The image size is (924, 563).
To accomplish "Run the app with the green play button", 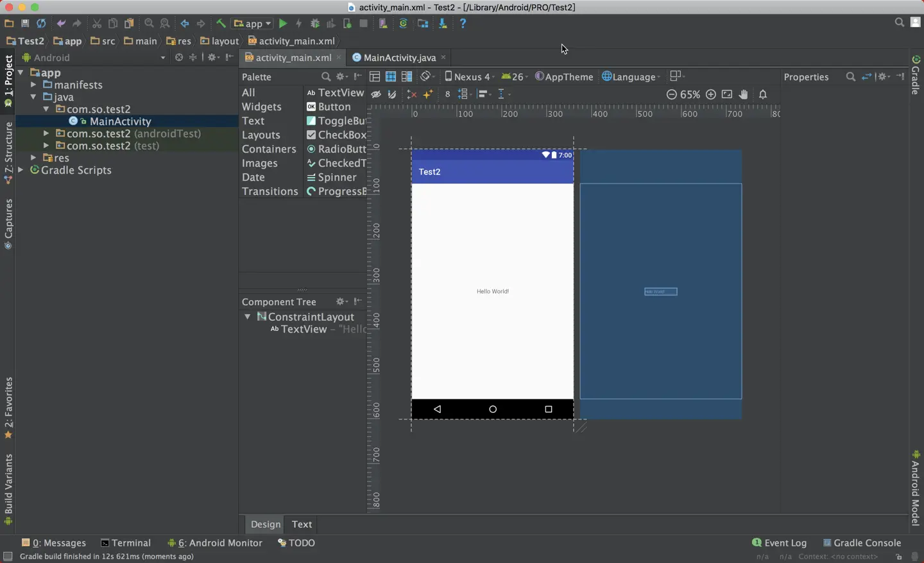I will click(283, 24).
